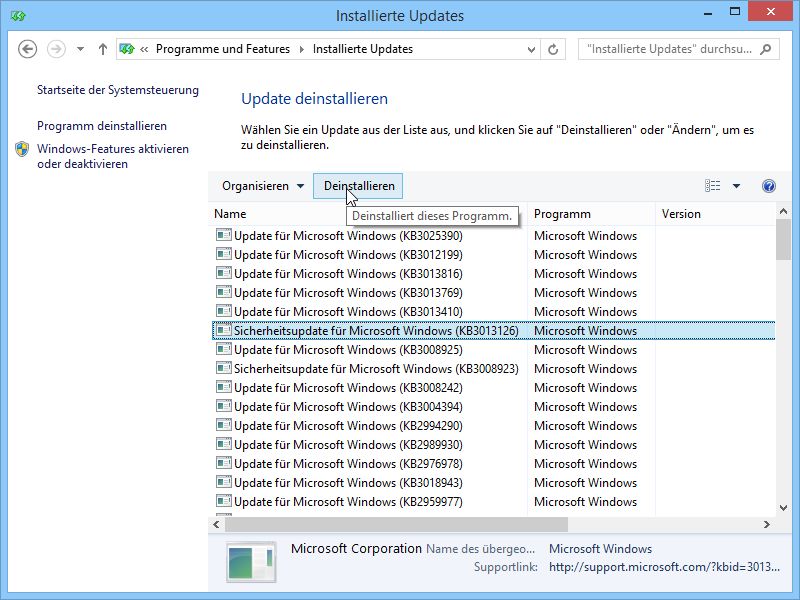Click the Deinstallieren button
The image size is (800, 600).
tap(358, 186)
